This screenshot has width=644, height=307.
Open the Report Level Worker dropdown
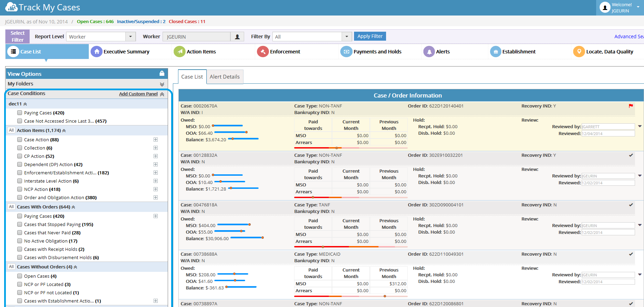130,37
